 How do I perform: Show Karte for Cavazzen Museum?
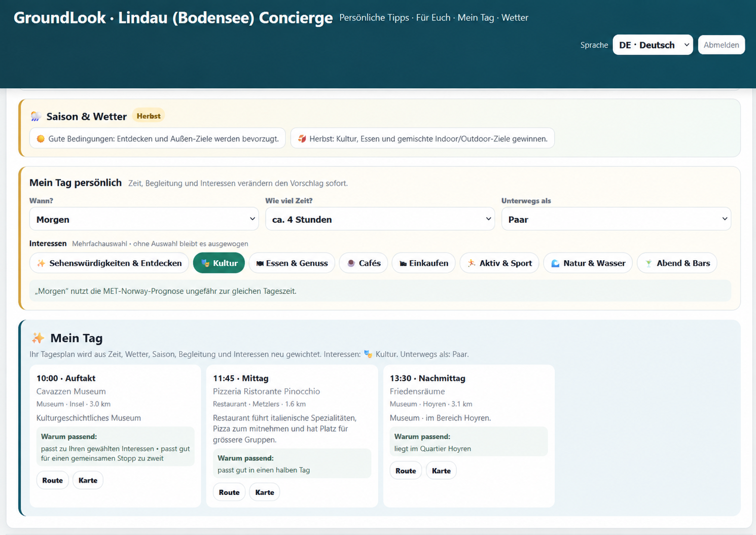tap(88, 480)
